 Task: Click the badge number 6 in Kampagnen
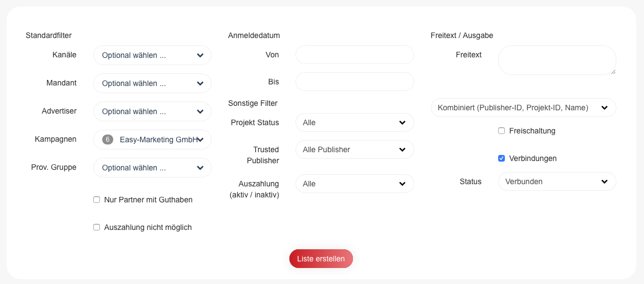tap(108, 140)
